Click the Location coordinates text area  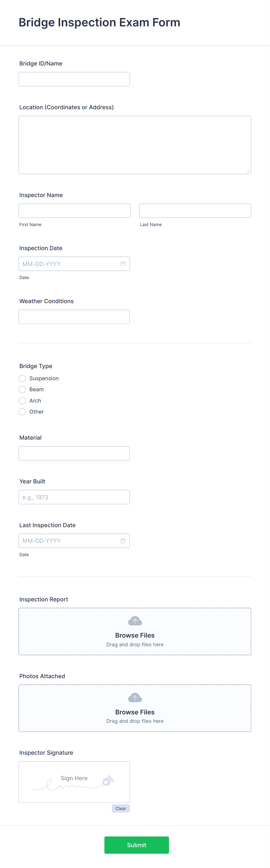135,145
